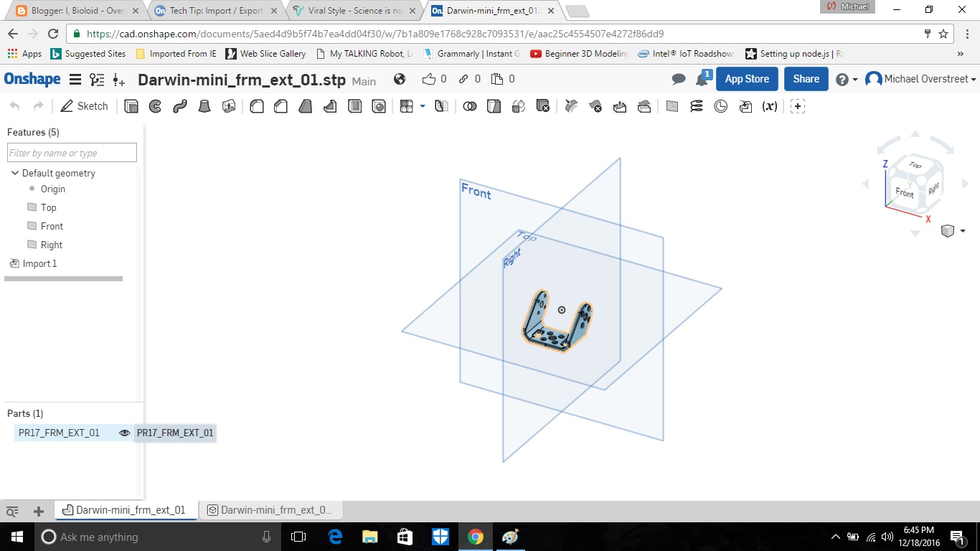
Task: Select the Chamfer tool
Action: (281, 106)
